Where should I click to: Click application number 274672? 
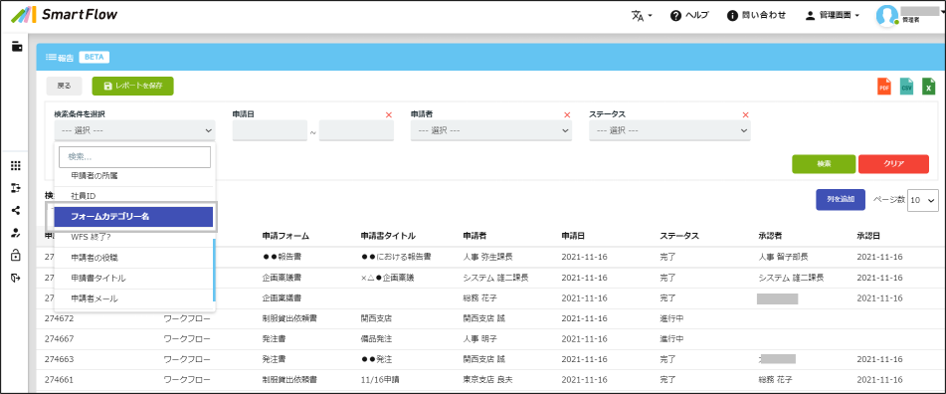tap(59, 318)
